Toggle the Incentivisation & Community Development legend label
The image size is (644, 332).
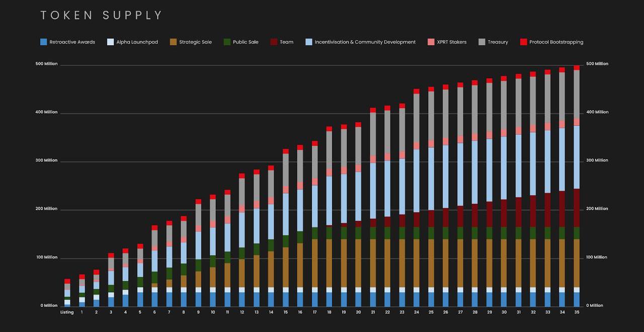pyautogui.click(x=365, y=42)
